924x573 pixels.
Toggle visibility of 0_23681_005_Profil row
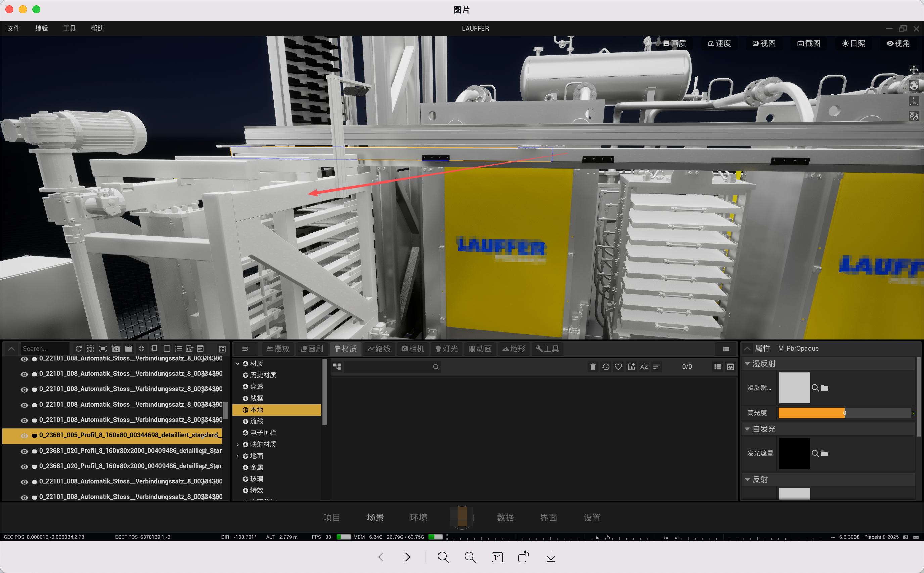point(24,436)
